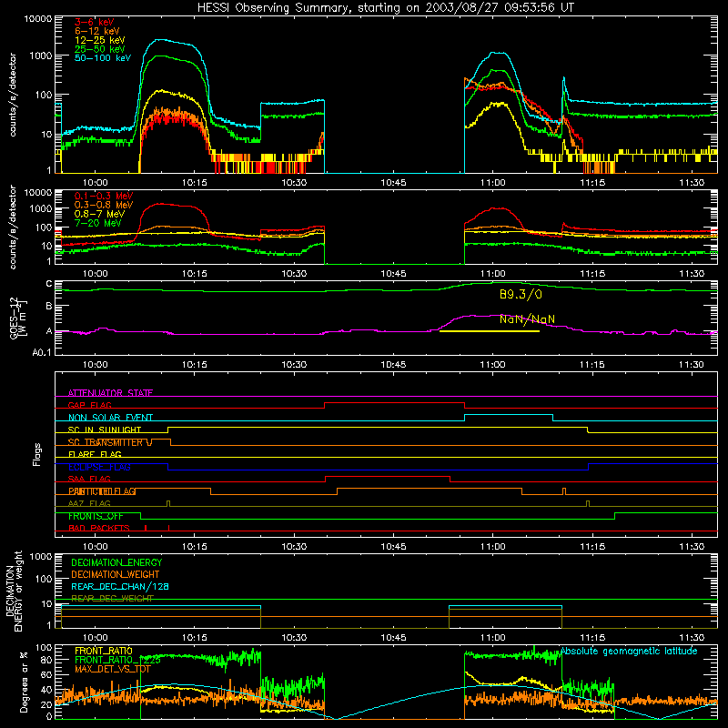This screenshot has height=728, width=728.
Task: Select the FLARE_FLAG label
Action: point(95,454)
